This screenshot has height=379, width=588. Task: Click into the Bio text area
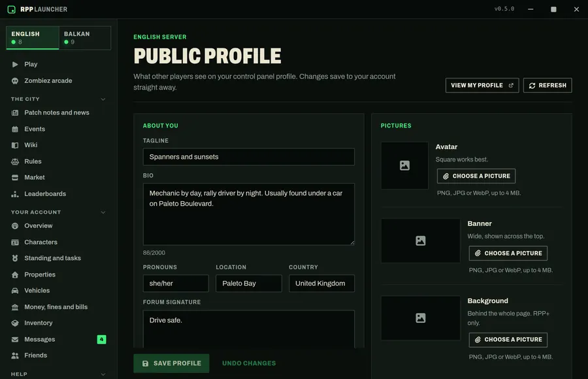point(249,214)
